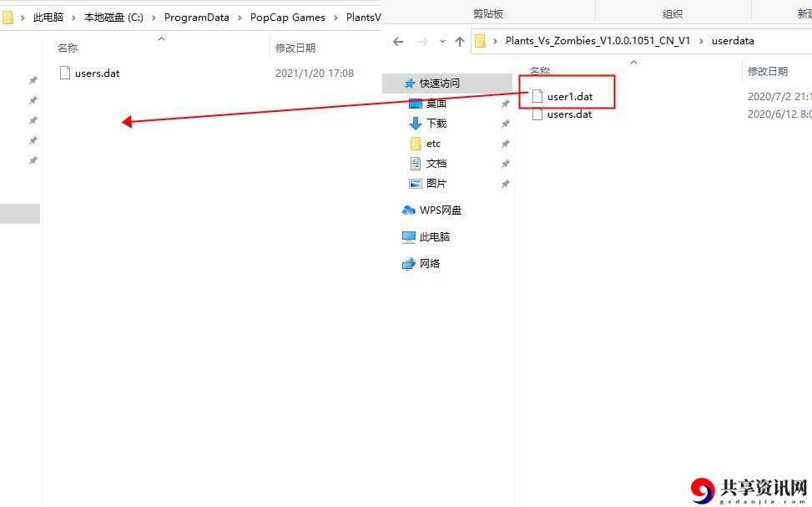The image size is (812, 507).
Task: Click the date 2020/6/12 of users.dat
Action: [x=779, y=114]
